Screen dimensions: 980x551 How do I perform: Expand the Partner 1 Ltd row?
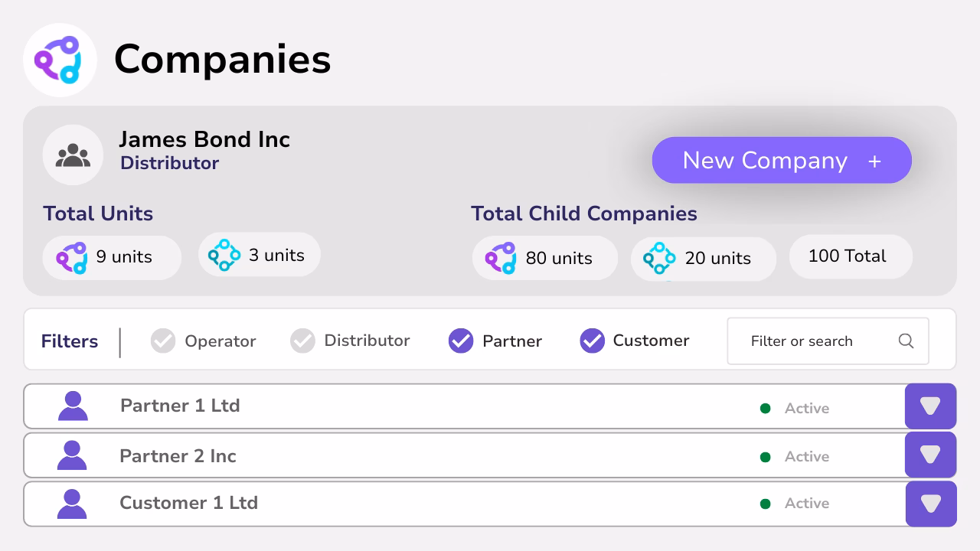tap(930, 406)
